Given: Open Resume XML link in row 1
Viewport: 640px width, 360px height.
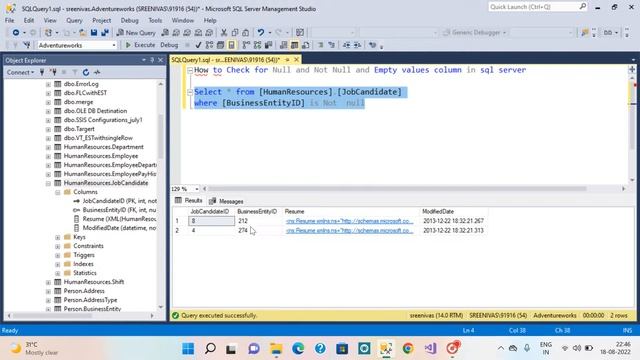Looking at the screenshot, I should (x=350, y=221).
